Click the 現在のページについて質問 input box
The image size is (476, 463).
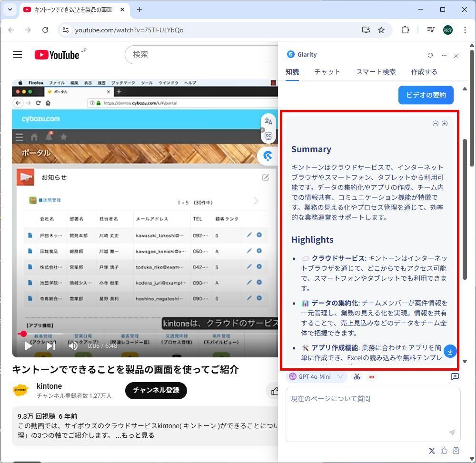373,414
